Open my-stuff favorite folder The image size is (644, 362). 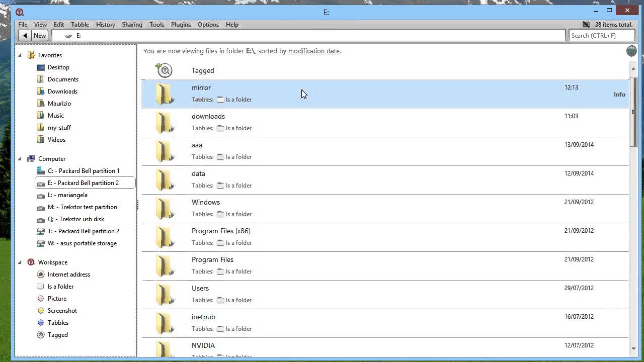click(x=54, y=127)
